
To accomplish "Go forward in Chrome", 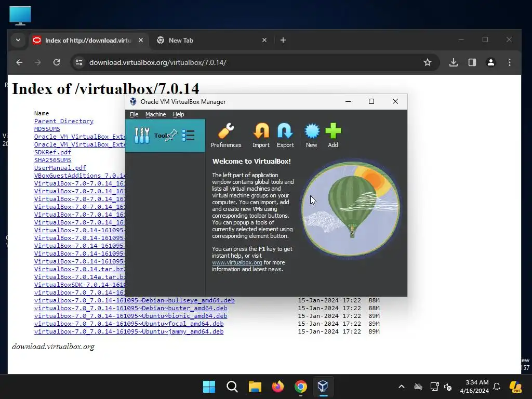I will click(x=37, y=62).
